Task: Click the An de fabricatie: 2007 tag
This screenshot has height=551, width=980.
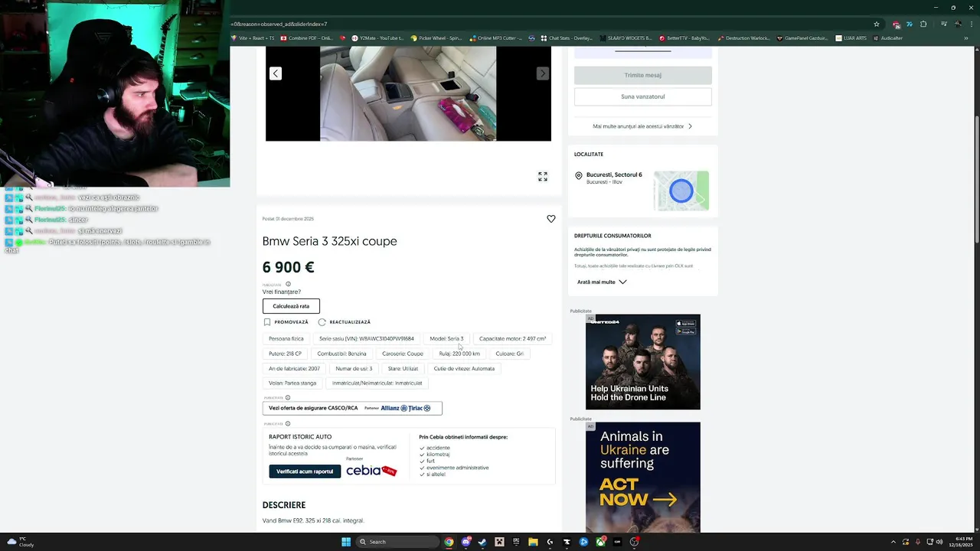Action: coord(295,369)
